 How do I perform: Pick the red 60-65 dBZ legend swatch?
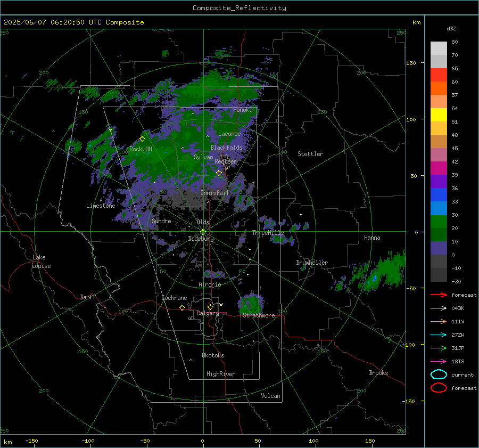click(439, 75)
